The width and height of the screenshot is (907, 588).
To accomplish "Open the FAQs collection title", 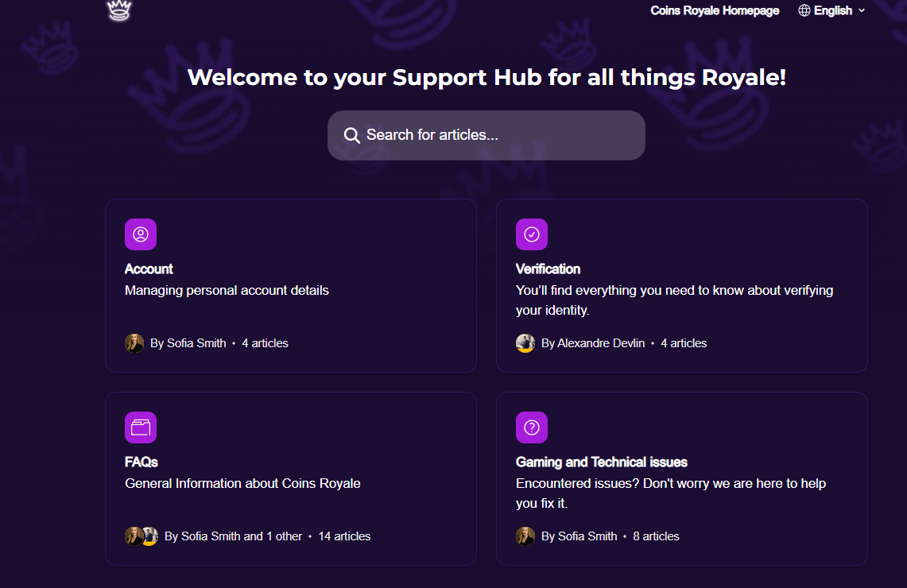I will (141, 462).
